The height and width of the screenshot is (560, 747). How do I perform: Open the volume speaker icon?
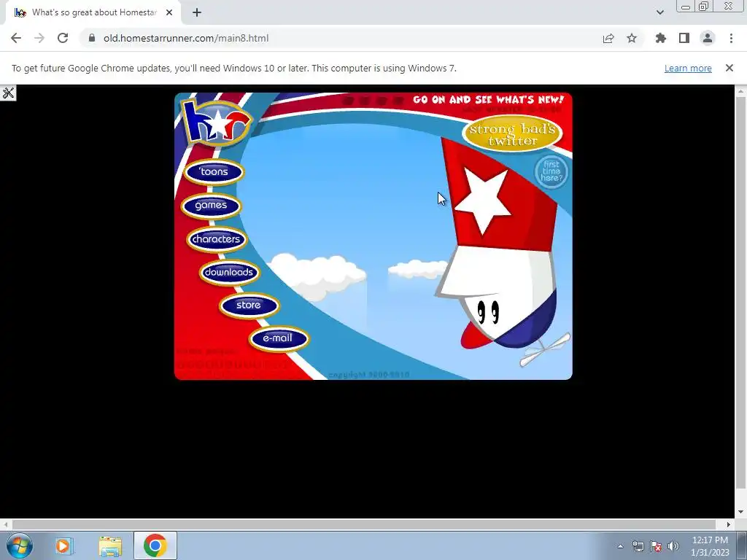[673, 546]
